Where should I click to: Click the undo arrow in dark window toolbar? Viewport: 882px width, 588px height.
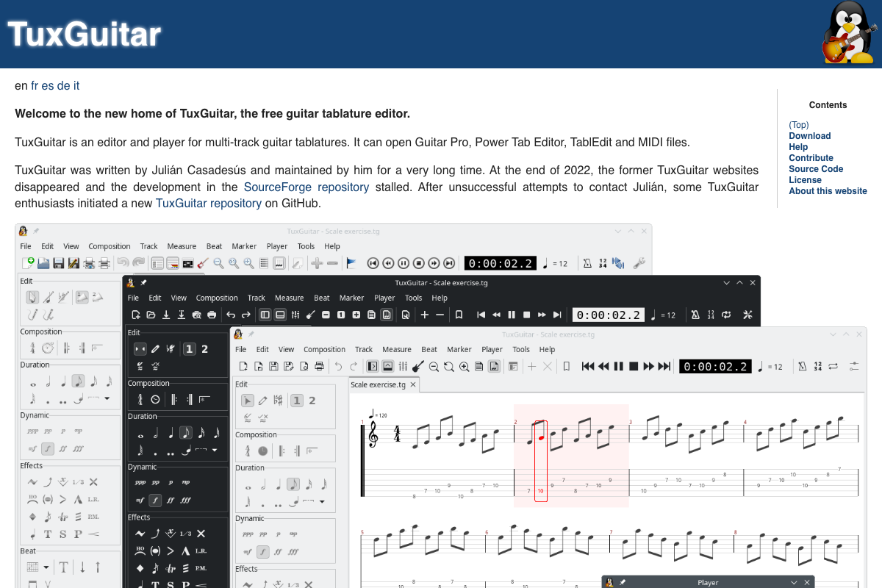pos(231,315)
